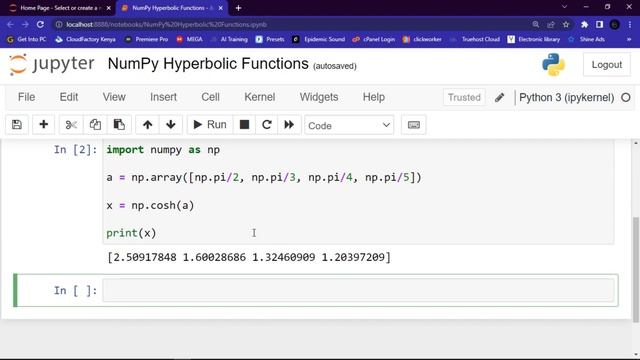640x360 pixels.
Task: Open the Insert menu
Action: click(163, 97)
